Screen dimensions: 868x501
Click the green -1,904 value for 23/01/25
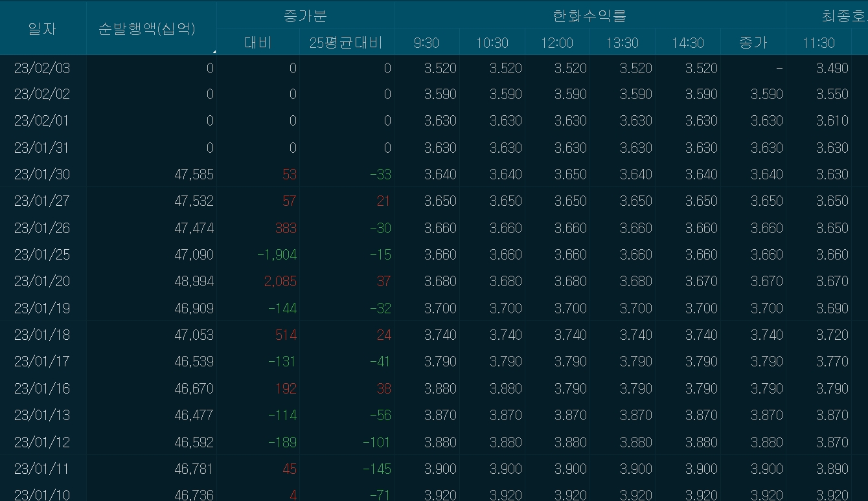coord(266,254)
